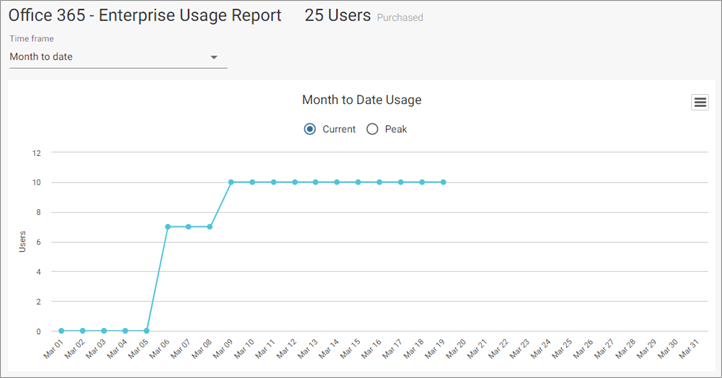Click the Mar 17 data point

coord(401,182)
